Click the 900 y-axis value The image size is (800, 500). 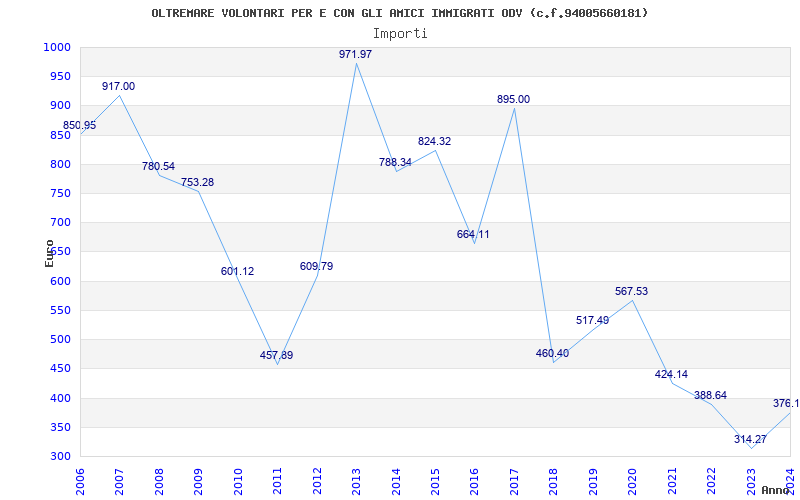click(60, 106)
